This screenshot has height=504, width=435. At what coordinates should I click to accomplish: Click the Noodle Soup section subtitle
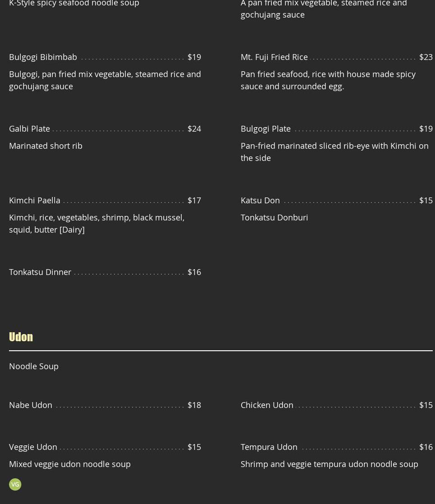[34, 366]
